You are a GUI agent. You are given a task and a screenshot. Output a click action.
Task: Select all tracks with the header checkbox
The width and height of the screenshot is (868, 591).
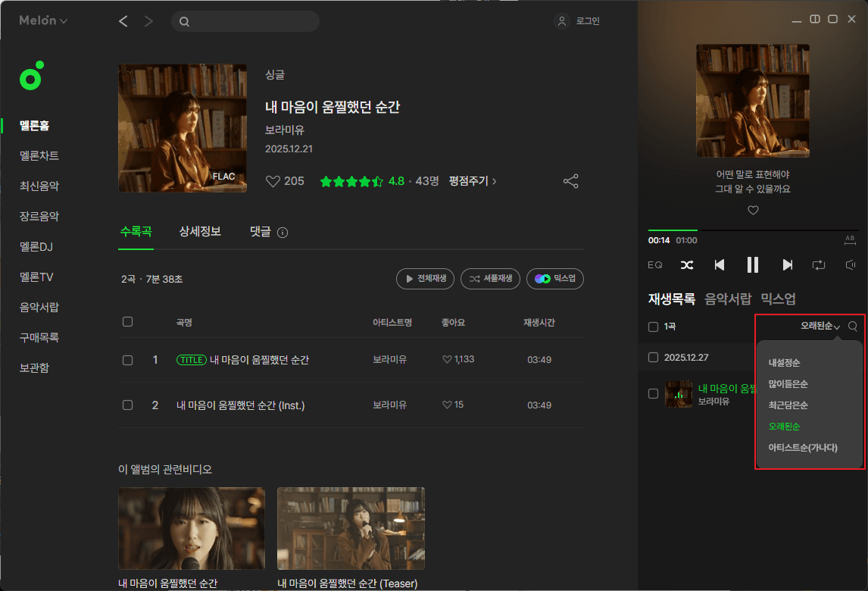pos(127,321)
